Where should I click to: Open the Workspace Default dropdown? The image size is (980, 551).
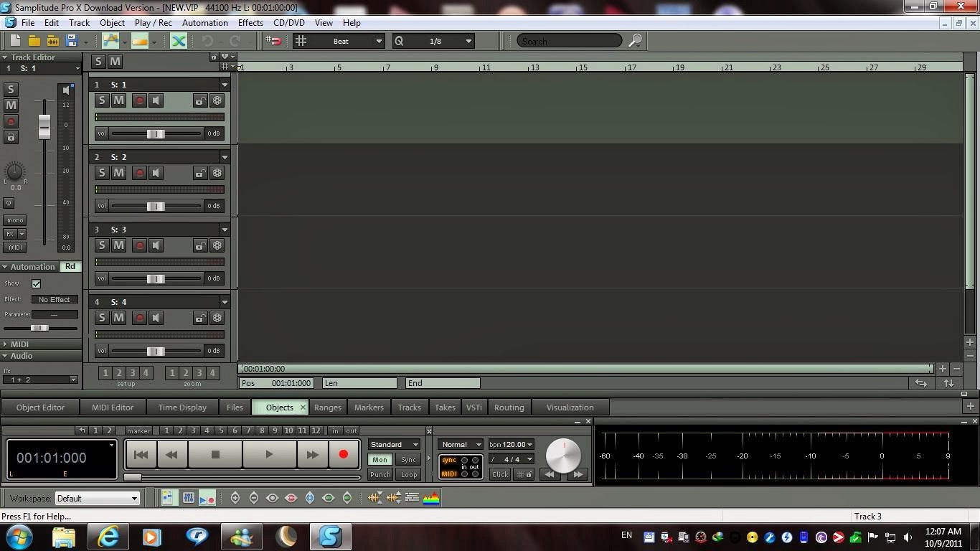[x=97, y=499]
